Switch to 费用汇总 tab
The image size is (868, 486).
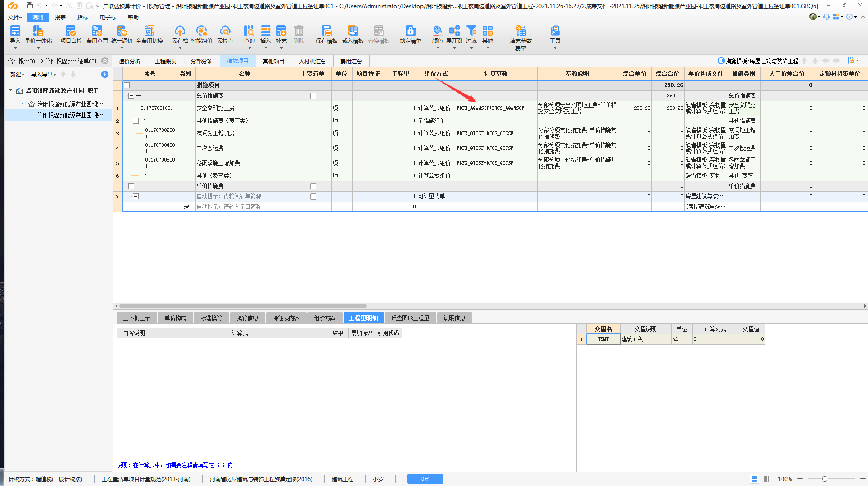coord(351,61)
